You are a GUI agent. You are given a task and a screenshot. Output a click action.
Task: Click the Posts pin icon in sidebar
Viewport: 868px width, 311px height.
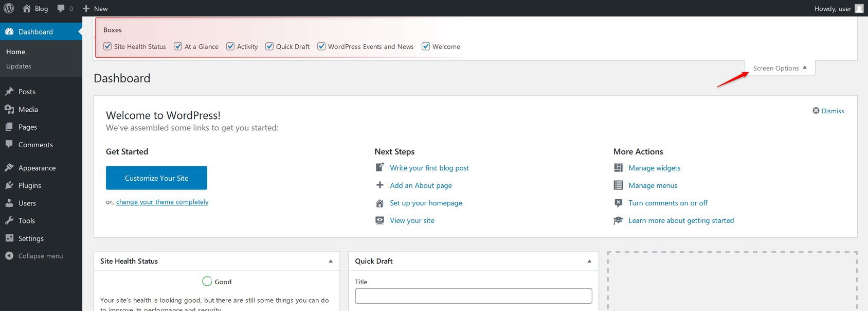(x=9, y=92)
